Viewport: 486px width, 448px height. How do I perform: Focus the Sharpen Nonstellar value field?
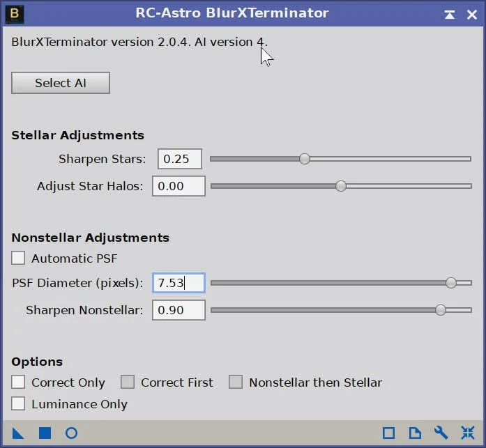pyautogui.click(x=179, y=310)
